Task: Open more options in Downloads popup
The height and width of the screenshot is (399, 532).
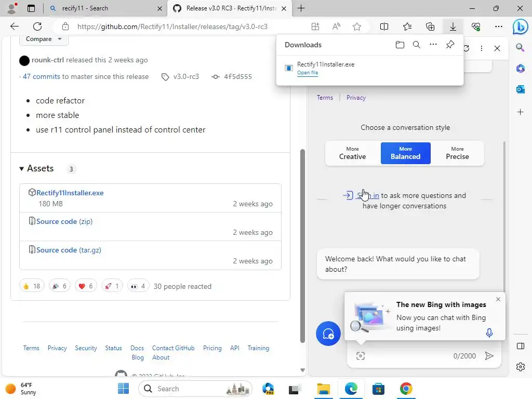Action: pos(433,45)
